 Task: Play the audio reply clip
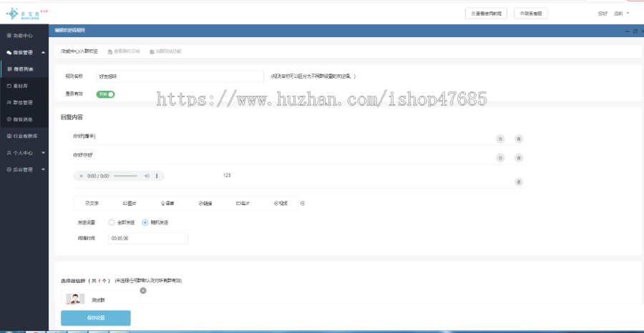[82, 176]
